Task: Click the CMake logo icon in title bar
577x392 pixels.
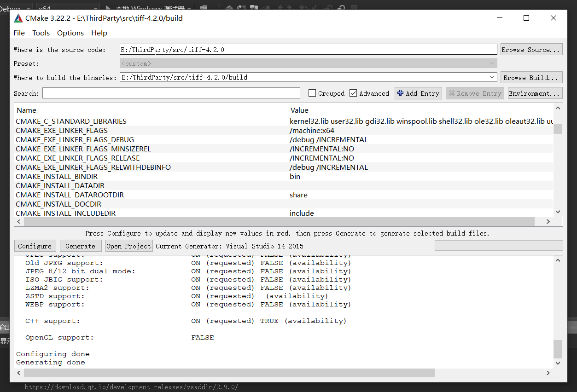Action: pos(18,18)
